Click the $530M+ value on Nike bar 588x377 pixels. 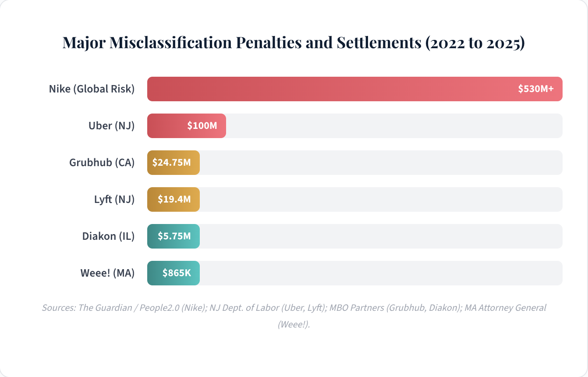tap(535, 89)
